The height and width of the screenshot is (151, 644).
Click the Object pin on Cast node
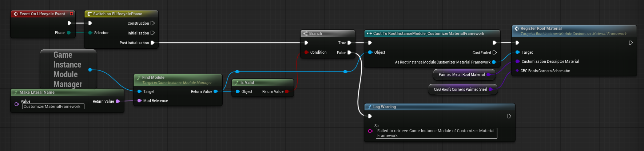pyautogui.click(x=370, y=52)
